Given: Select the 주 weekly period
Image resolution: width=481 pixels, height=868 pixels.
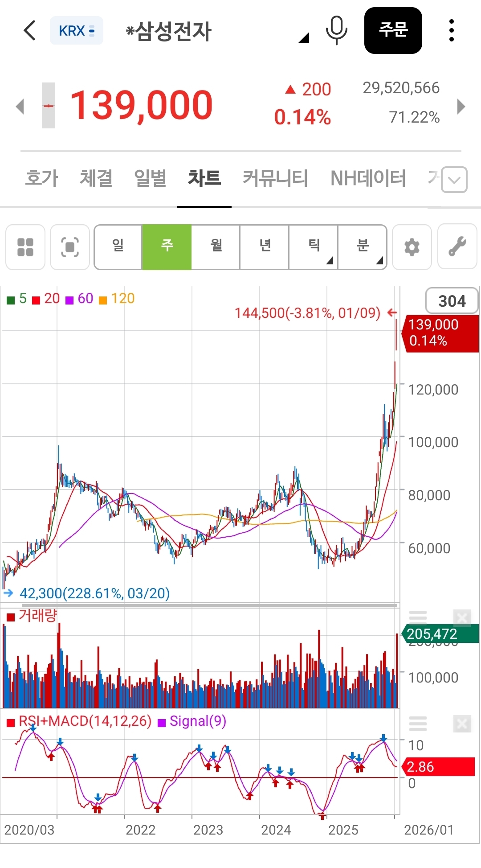Looking at the screenshot, I should 167,247.
